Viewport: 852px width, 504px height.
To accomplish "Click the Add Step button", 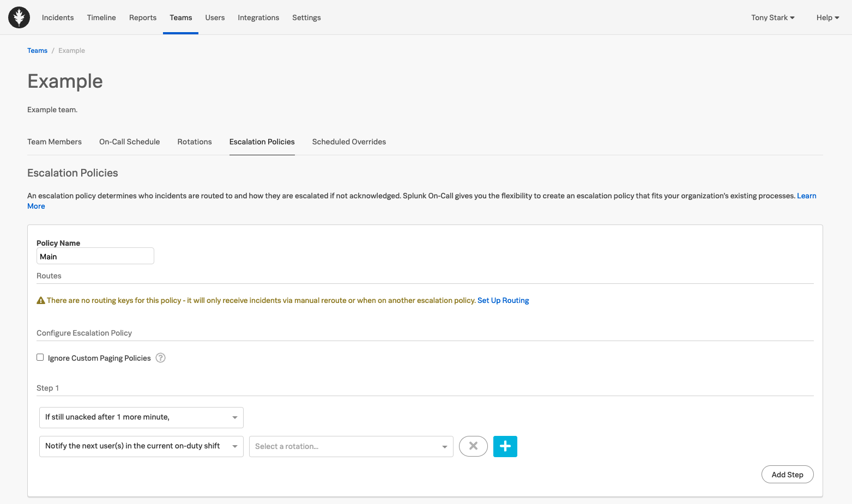I will click(787, 474).
